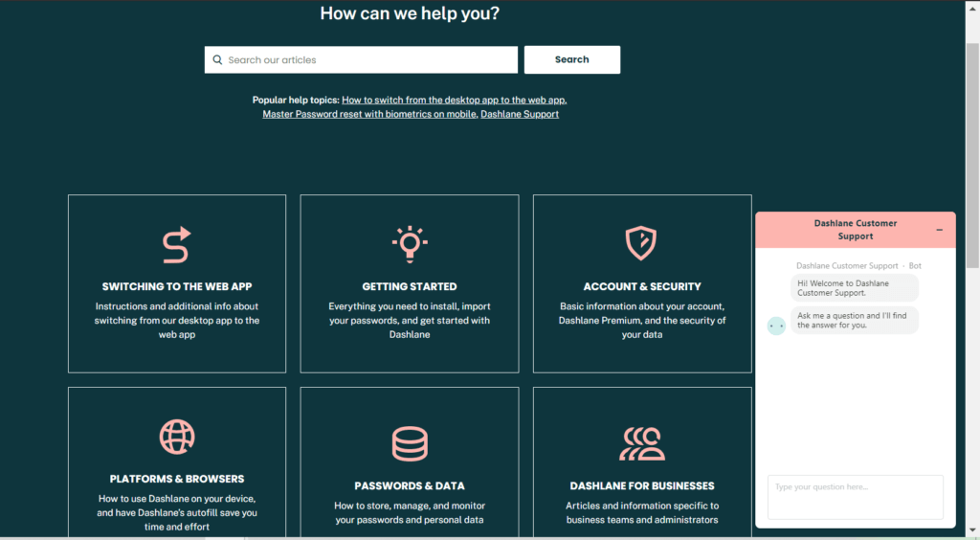This screenshot has height=540, width=980.
Task: Click the 'Instructions and additional info' card description
Action: pyautogui.click(x=177, y=321)
